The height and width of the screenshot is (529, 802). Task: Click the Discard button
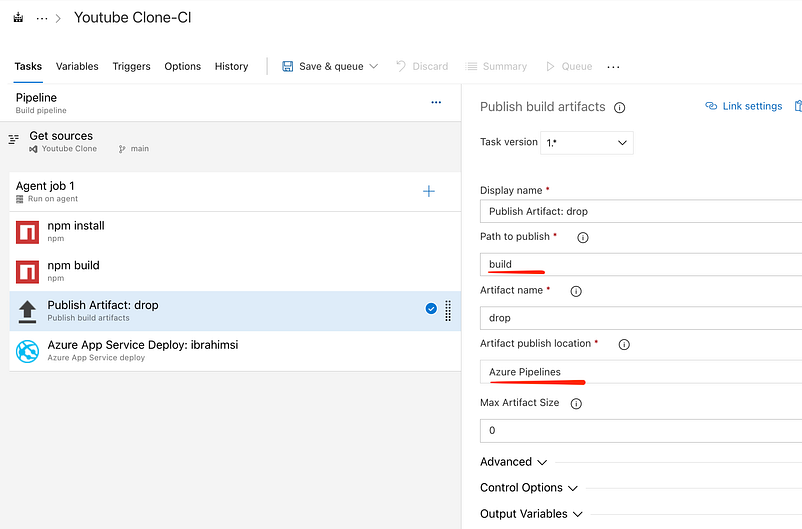[422, 67]
